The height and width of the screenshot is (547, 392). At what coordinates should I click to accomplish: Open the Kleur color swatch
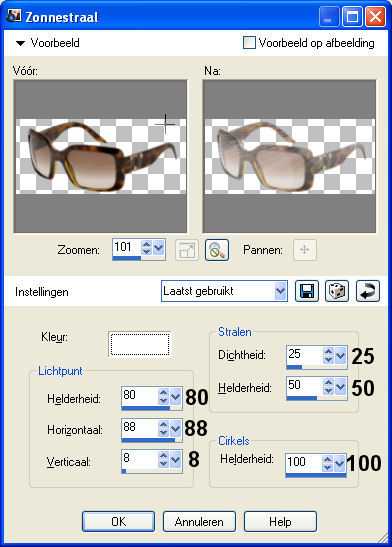[x=140, y=344]
